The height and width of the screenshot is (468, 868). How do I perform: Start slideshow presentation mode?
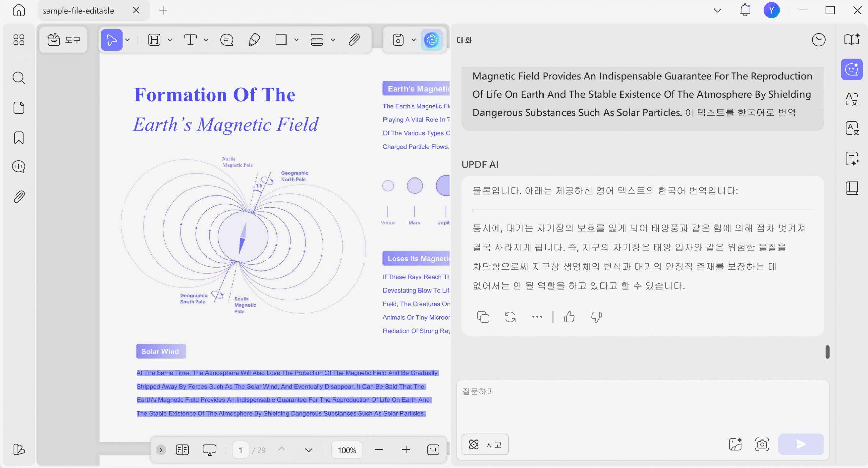coord(209,450)
